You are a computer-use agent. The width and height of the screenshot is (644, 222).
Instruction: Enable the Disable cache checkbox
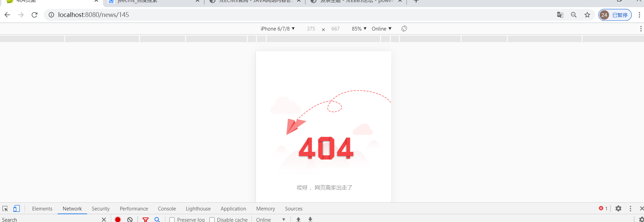[x=212, y=220]
